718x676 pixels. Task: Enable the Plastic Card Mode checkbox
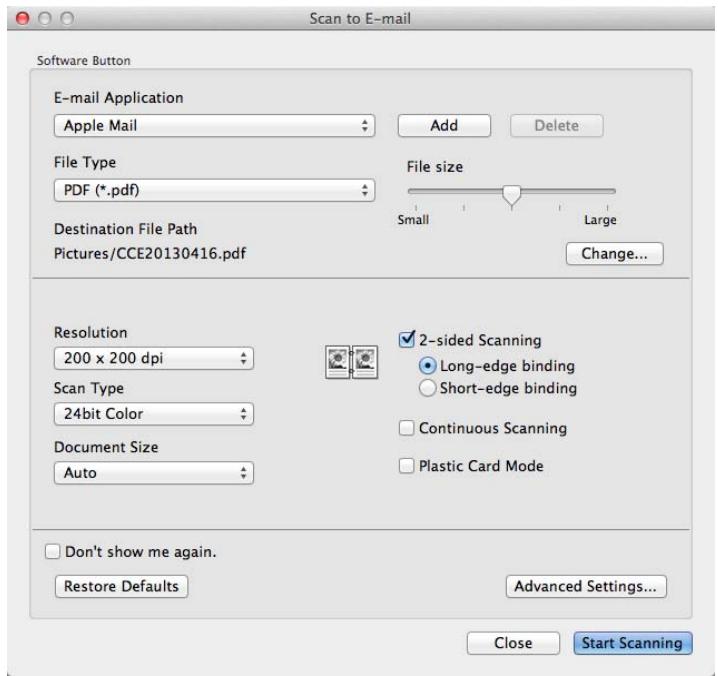coord(406,466)
